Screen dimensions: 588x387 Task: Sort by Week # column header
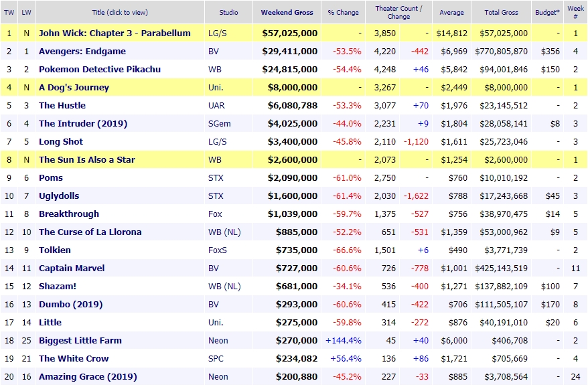tap(575, 12)
